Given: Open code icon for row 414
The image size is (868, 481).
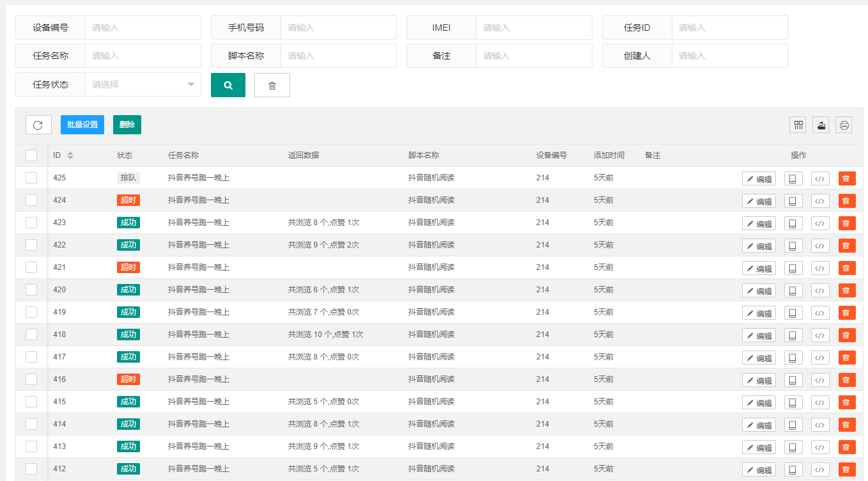Looking at the screenshot, I should 820,425.
